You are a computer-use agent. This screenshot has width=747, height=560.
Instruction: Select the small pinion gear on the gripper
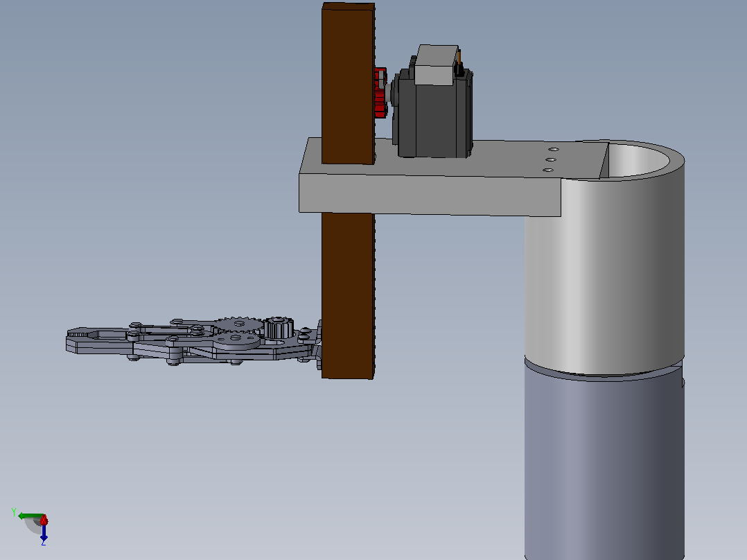[275, 327]
